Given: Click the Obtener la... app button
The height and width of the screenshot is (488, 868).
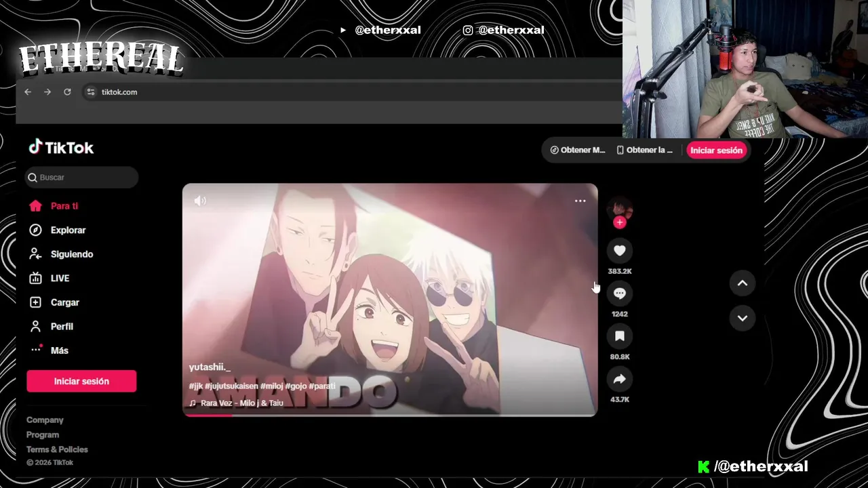Looking at the screenshot, I should coord(645,150).
